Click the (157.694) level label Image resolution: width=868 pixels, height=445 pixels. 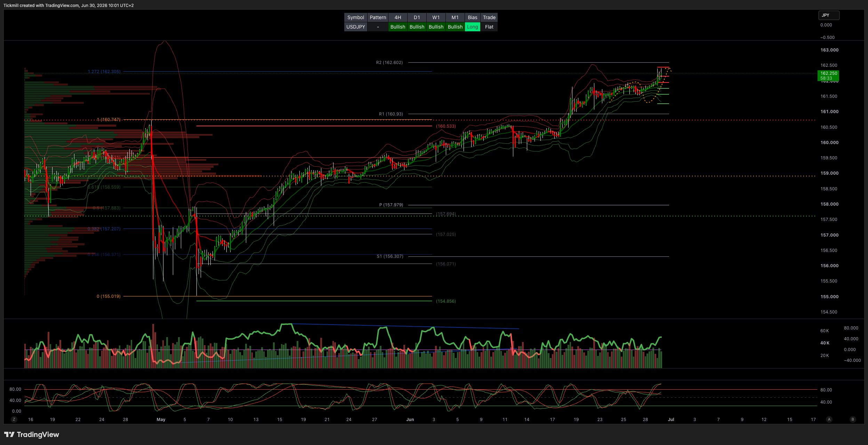pyautogui.click(x=446, y=214)
